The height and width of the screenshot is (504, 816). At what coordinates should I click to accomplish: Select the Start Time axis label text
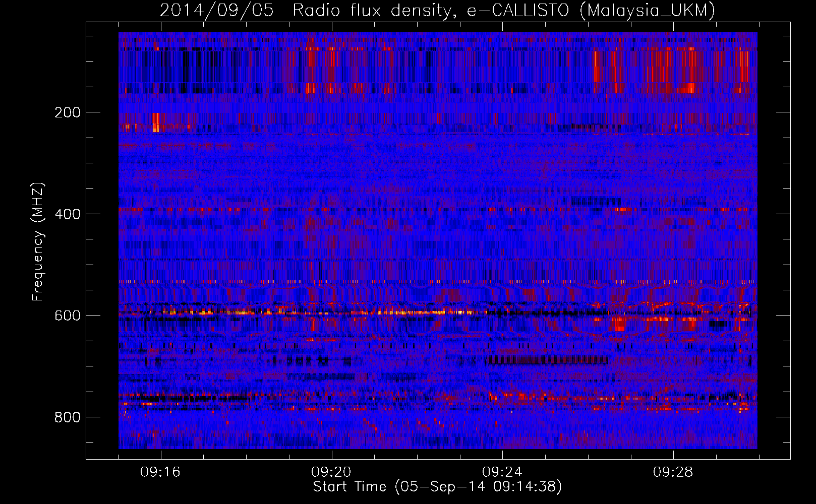coord(437,487)
